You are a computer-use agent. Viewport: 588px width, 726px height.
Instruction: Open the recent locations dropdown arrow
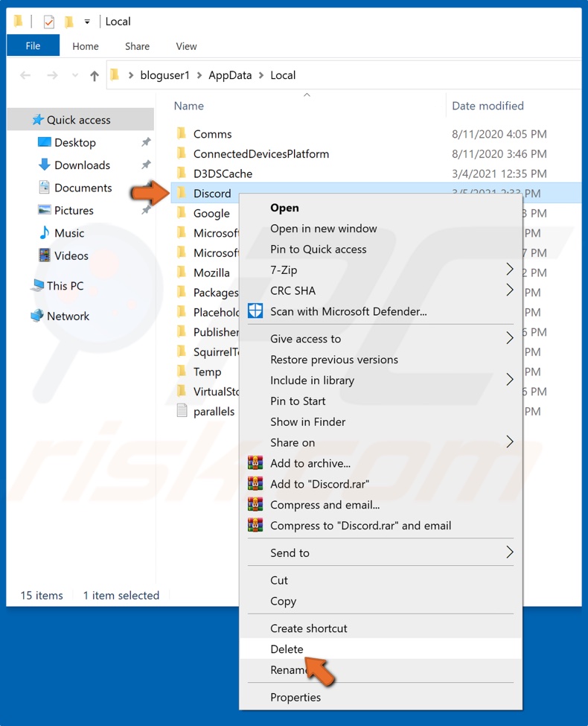pyautogui.click(x=75, y=75)
